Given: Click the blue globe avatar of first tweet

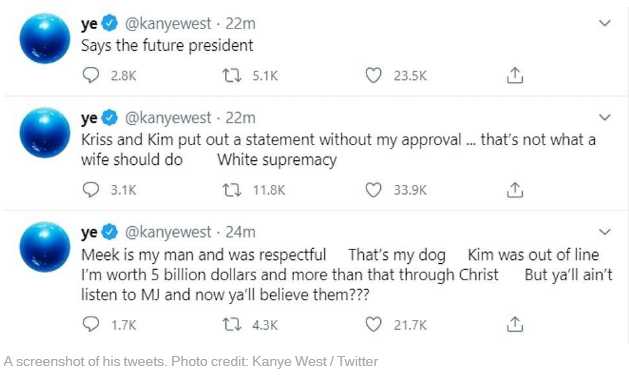Looking at the screenshot, I should click(45, 39).
